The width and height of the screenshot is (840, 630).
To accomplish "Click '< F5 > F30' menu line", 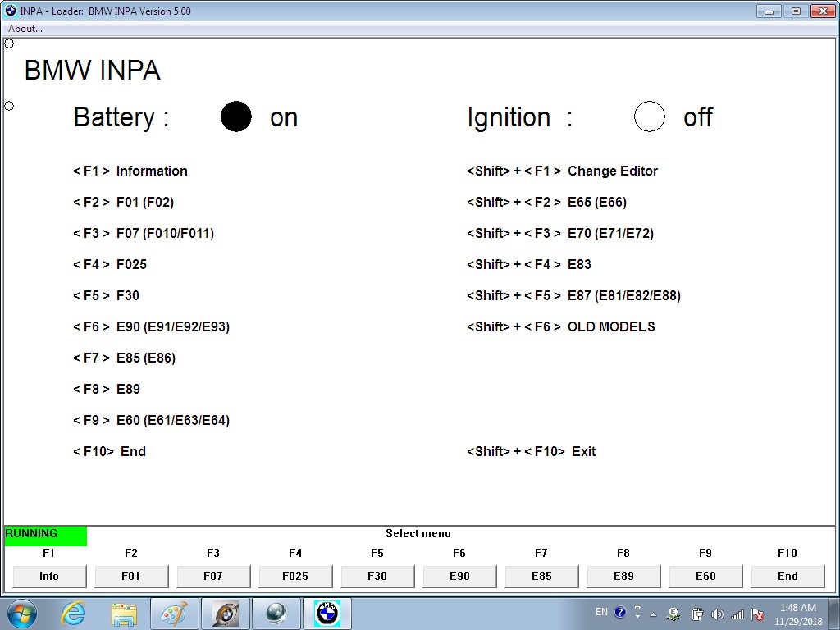I will 106,295.
